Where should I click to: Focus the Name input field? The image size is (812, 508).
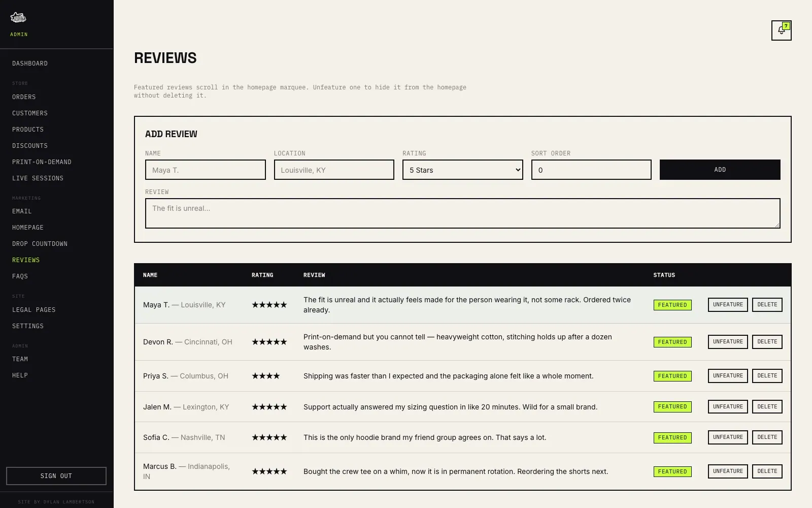coord(205,170)
